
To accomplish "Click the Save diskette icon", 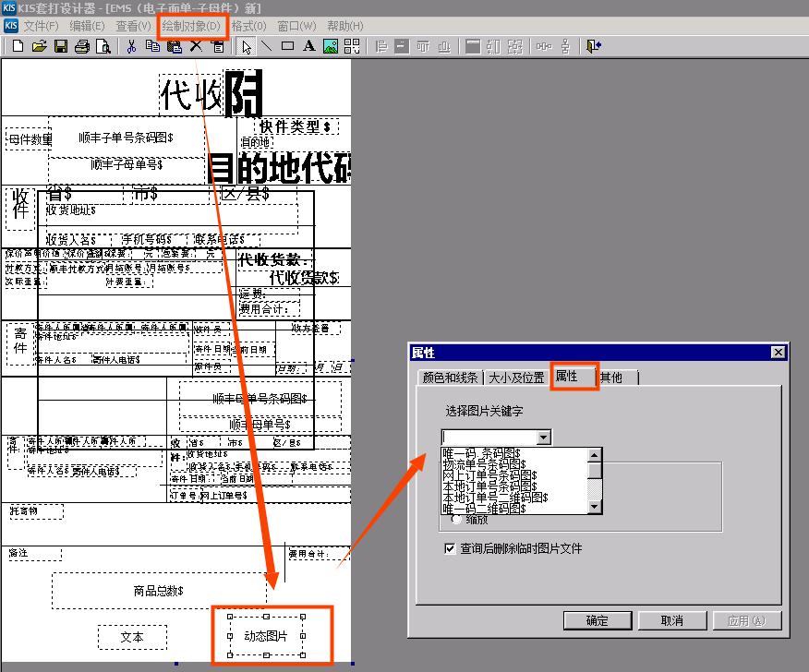I will point(61,44).
